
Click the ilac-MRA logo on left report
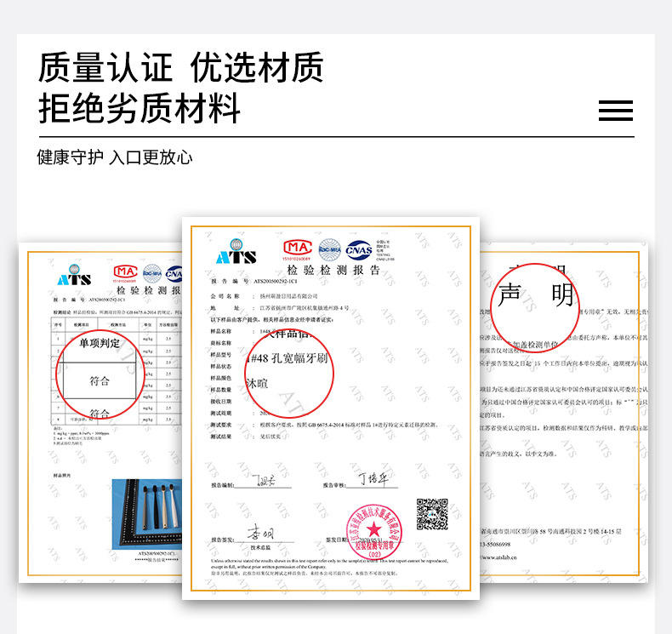tap(152, 273)
